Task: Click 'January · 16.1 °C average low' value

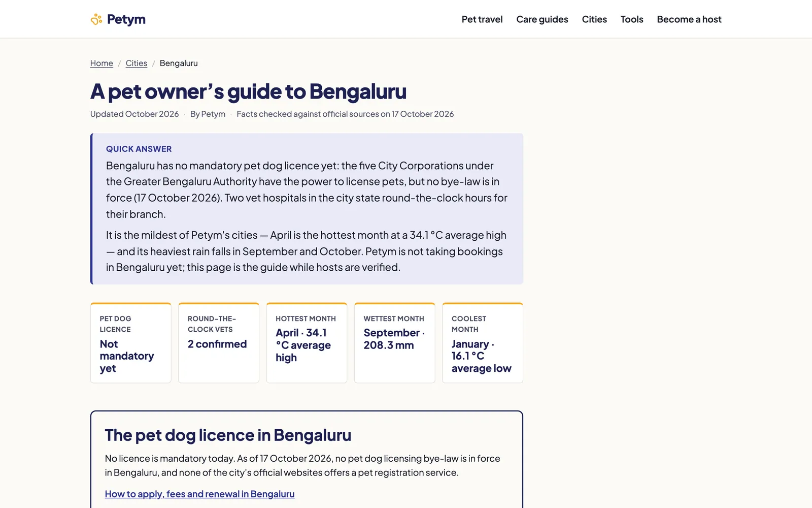Action: click(482, 356)
